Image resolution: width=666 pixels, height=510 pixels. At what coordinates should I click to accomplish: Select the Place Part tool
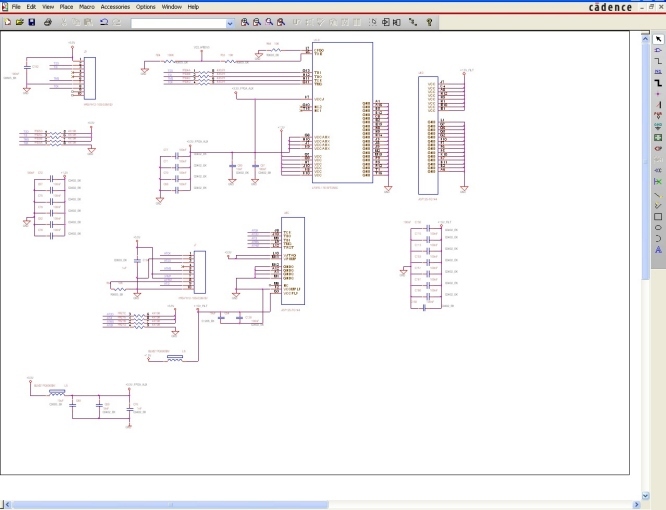pos(658,49)
